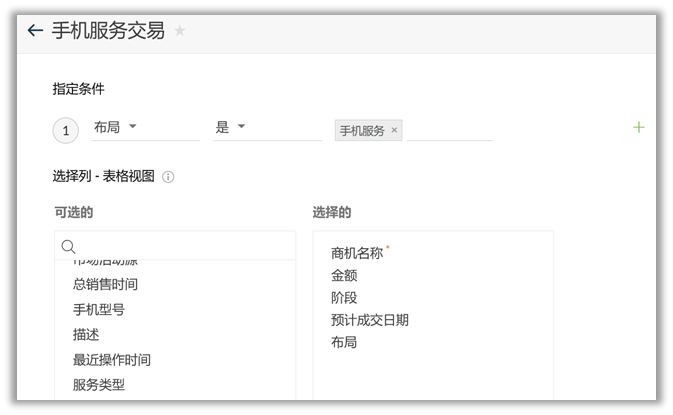Open info icon beside 选择列 - 表格视图

tap(168, 177)
